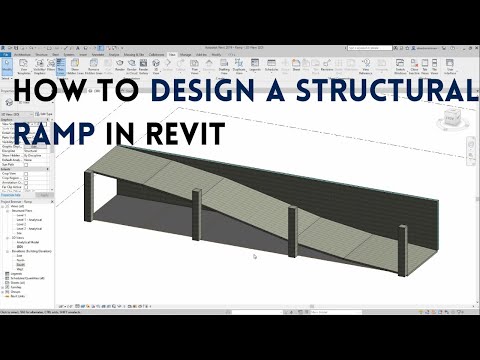Click the Legends tool
Image resolution: width=480 pixels, height=360 pixels.
tap(255, 65)
